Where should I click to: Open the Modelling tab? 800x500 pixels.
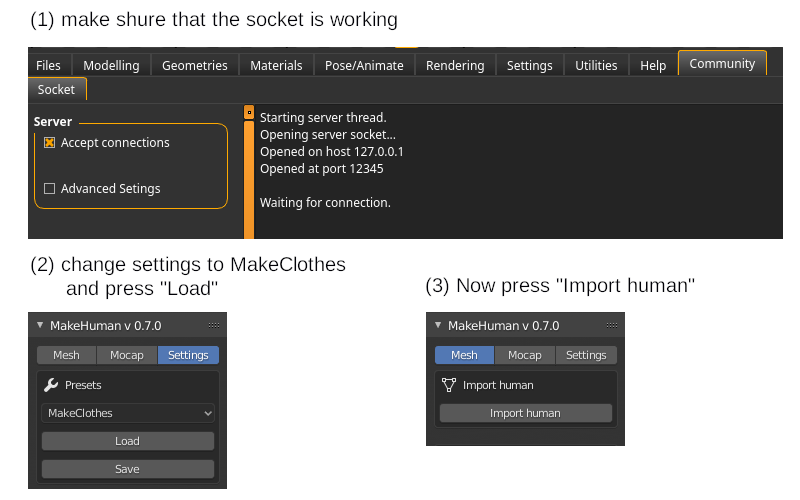pos(111,66)
